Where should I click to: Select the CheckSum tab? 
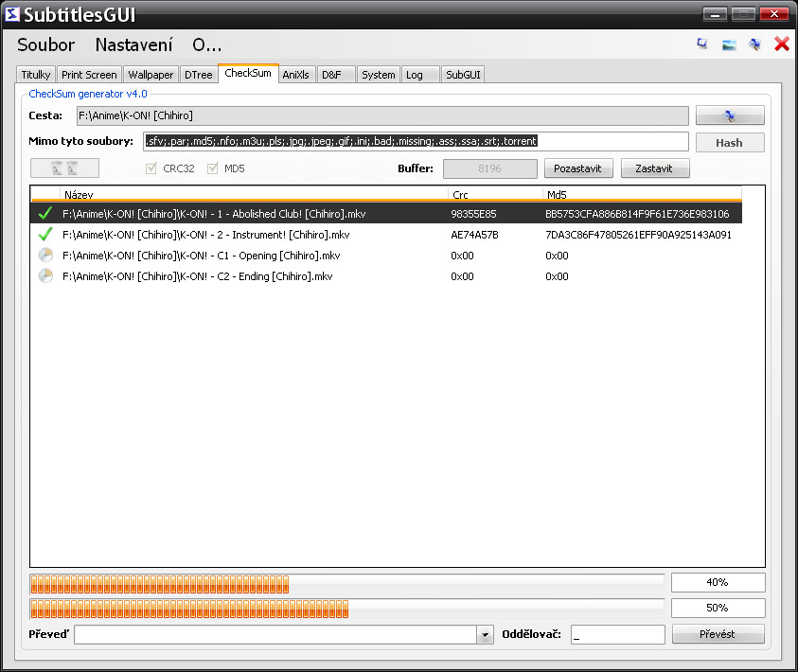248,73
